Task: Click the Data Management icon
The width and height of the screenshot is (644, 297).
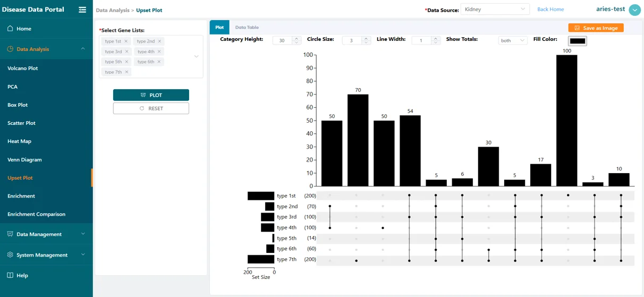Action: click(x=10, y=234)
